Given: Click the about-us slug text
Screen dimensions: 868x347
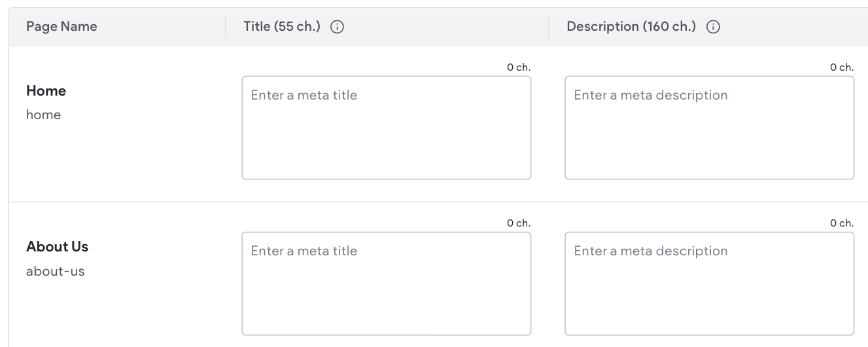Looking at the screenshot, I should 55,270.
